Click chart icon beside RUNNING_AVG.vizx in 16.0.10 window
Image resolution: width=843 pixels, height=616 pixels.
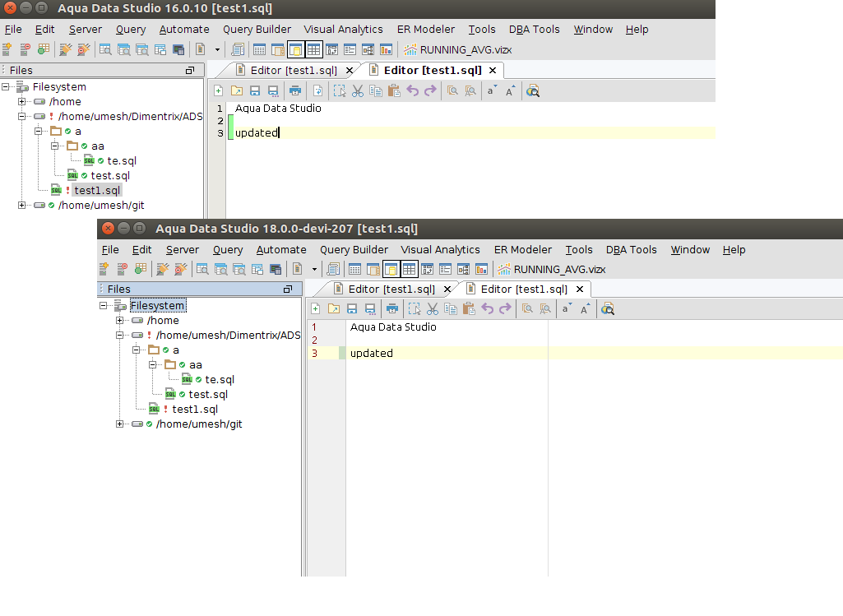(x=410, y=49)
